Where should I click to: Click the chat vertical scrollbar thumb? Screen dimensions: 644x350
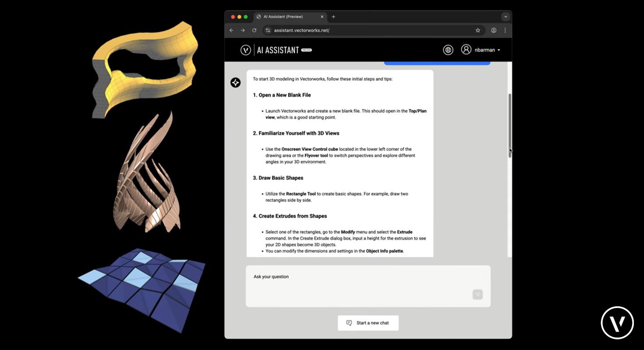pyautogui.click(x=510, y=125)
